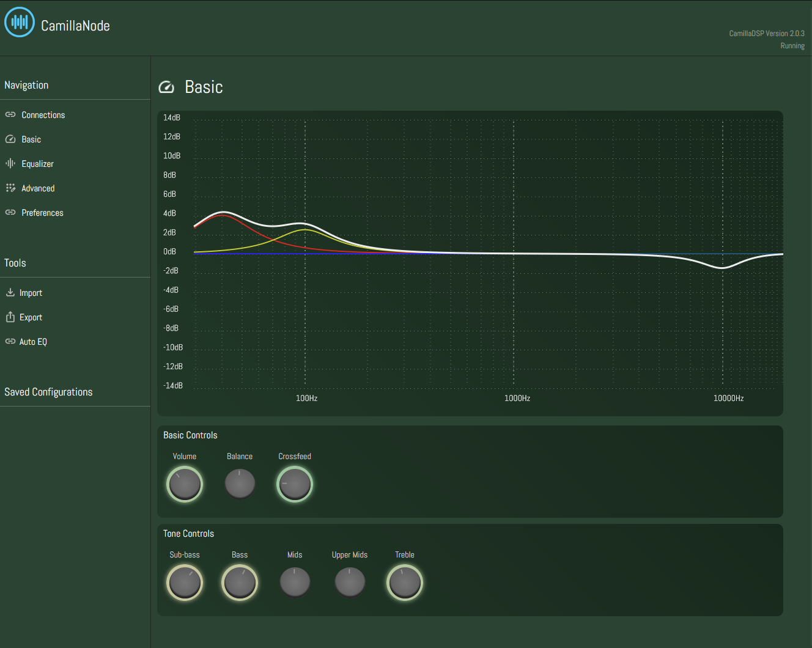Click the Bass tone knob
Screen dimensions: 812x648
point(240,583)
